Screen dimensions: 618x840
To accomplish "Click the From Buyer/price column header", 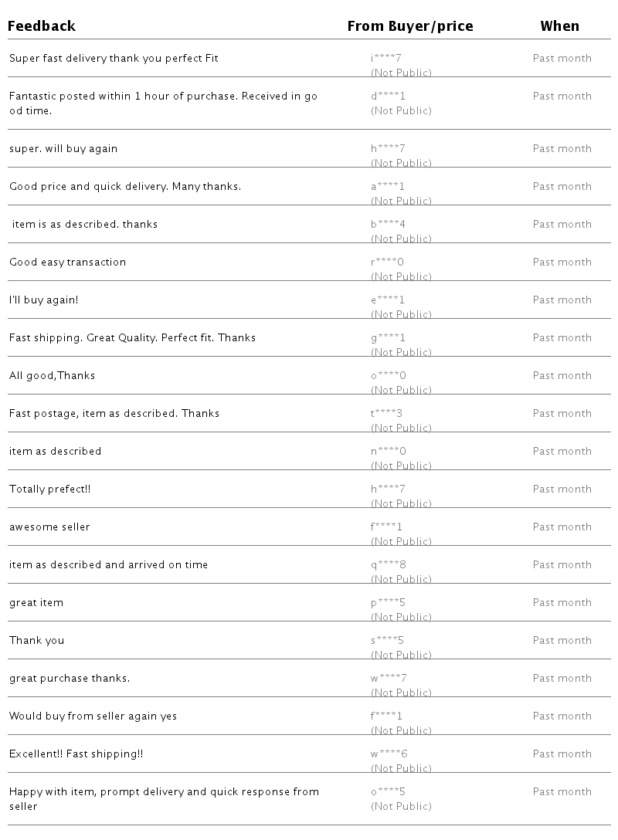I will 410,26.
